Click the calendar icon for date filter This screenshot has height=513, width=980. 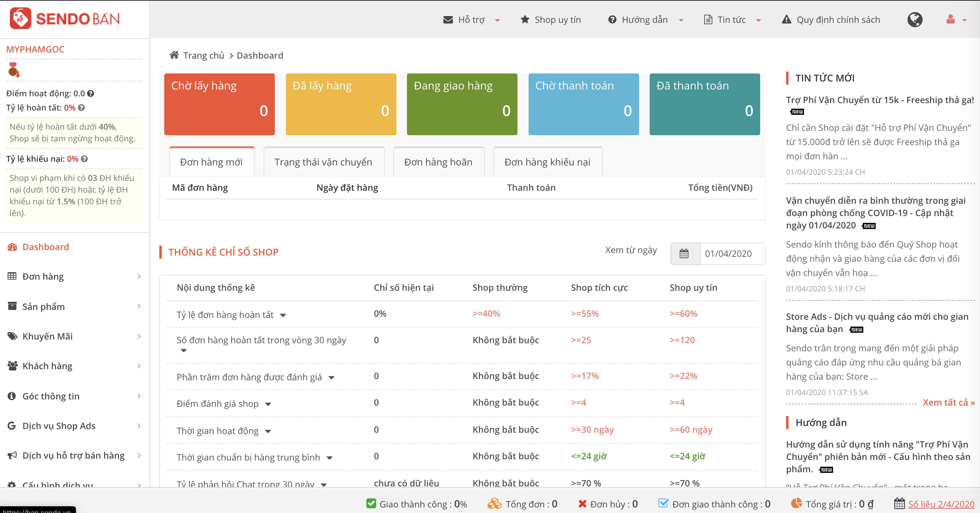pos(684,254)
